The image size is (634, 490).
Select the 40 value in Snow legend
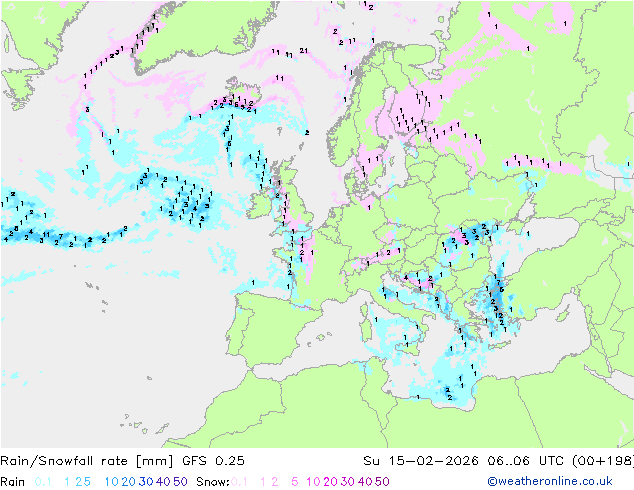tap(365, 482)
